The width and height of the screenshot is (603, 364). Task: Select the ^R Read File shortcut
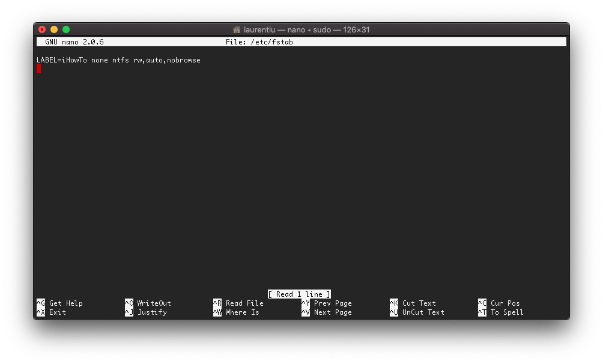click(238, 303)
